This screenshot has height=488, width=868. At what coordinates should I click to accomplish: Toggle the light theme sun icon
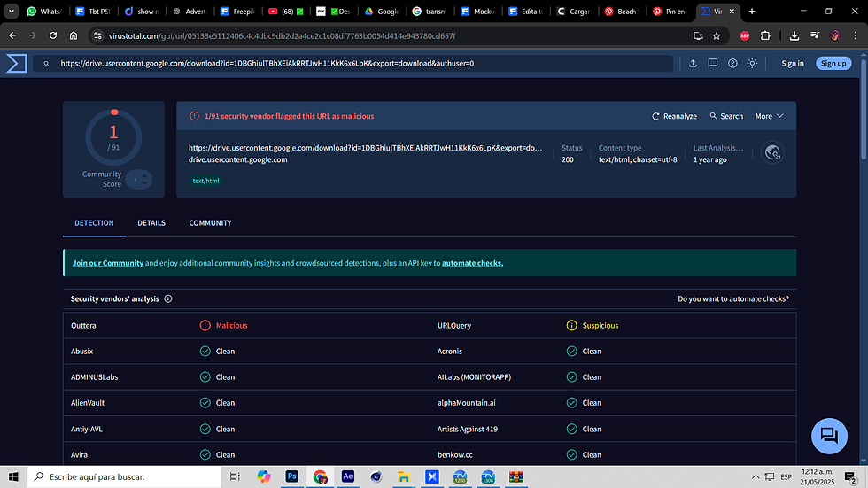(752, 63)
